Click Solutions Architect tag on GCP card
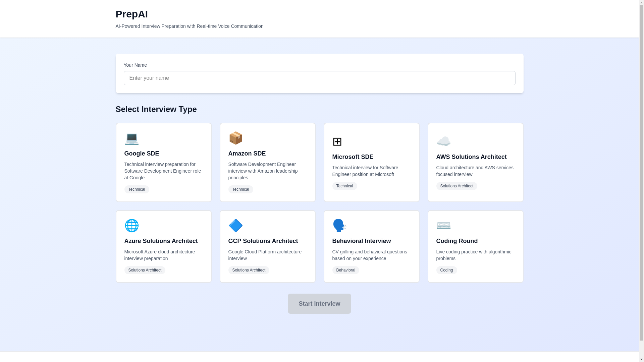 (249, 270)
